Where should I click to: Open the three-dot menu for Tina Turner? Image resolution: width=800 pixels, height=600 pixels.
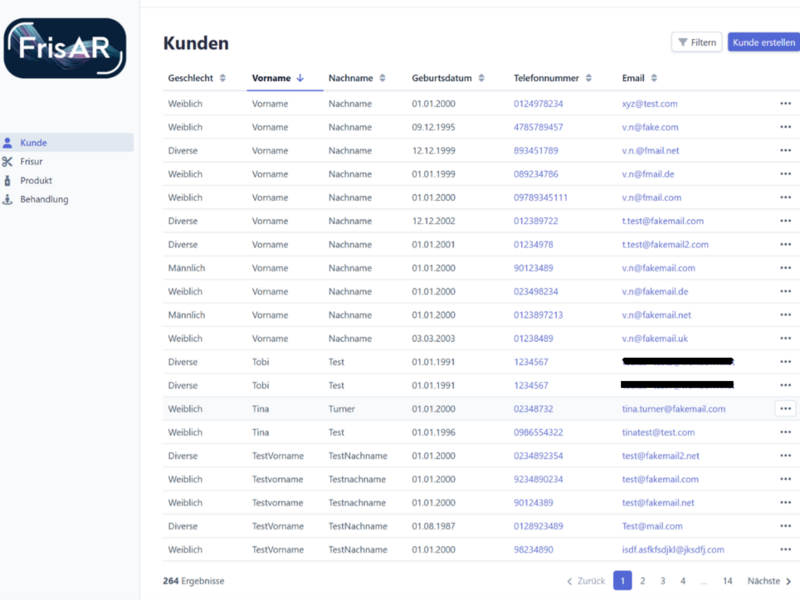[785, 409]
